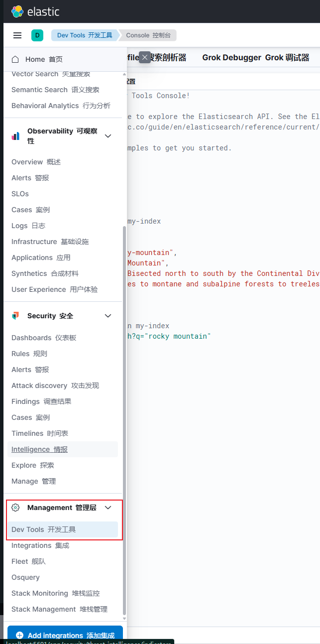Open Cases under Observability
This screenshot has height=644, width=320.
31,210
